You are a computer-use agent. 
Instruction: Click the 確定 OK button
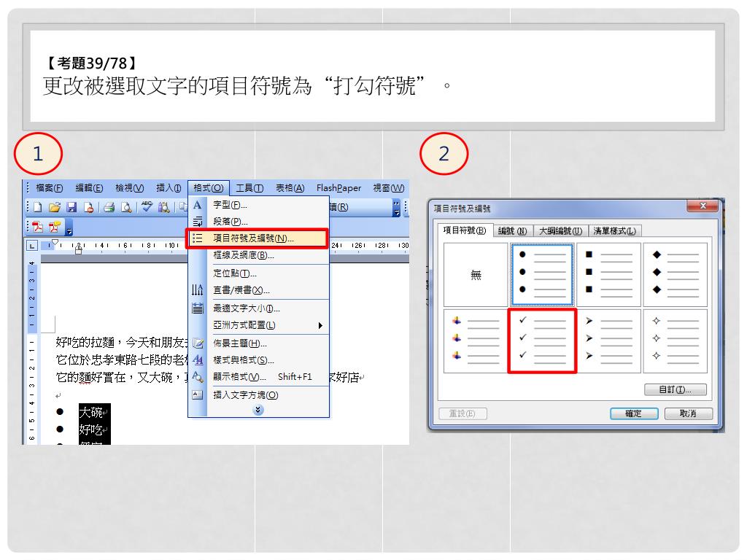pyautogui.click(x=634, y=413)
